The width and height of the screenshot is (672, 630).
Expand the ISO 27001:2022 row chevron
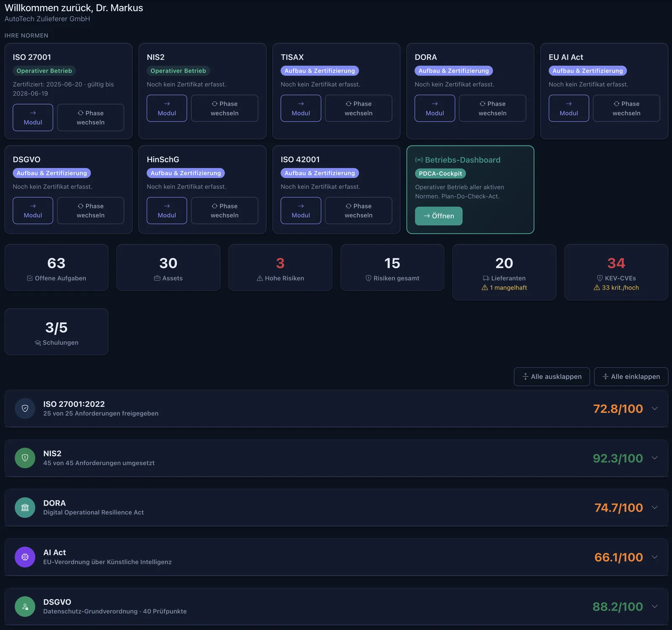click(654, 409)
